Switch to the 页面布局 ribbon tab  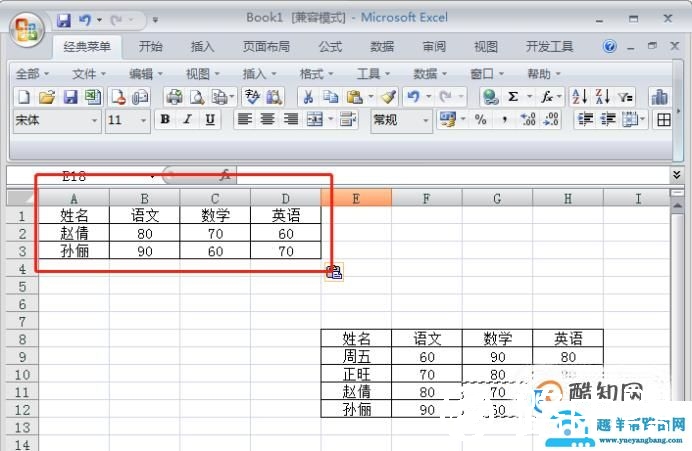[x=266, y=46]
